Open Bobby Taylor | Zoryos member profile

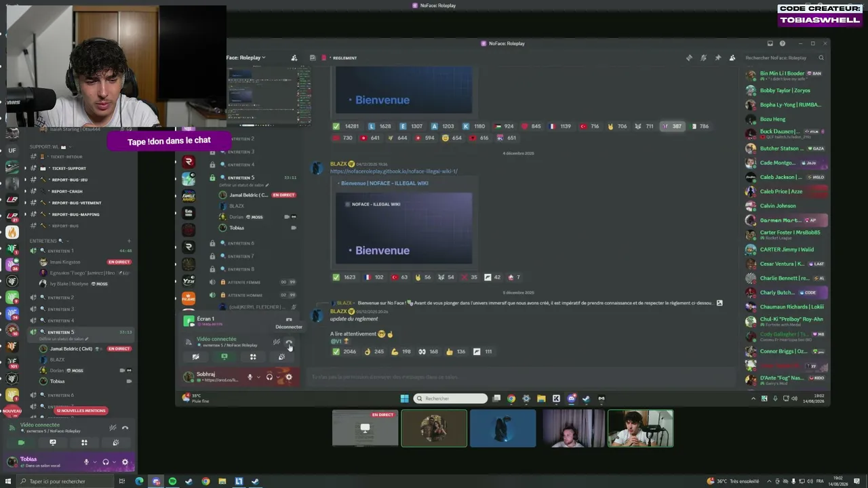pyautogui.click(x=785, y=90)
